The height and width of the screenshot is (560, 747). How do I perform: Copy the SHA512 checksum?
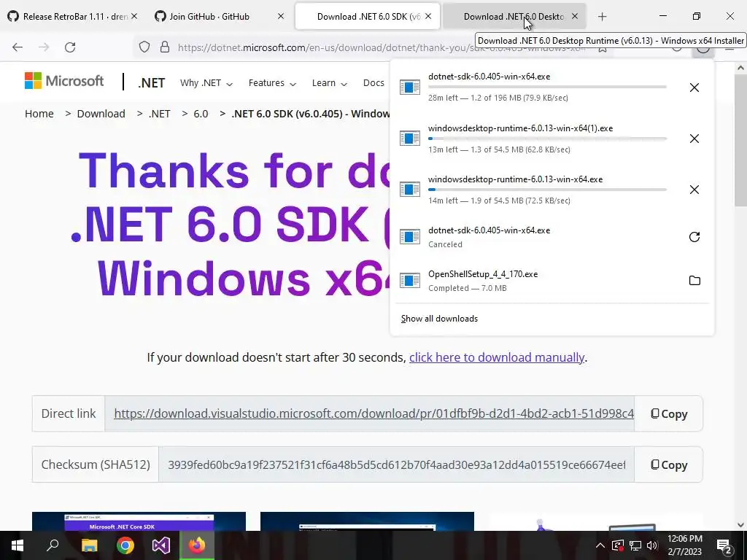pos(669,464)
